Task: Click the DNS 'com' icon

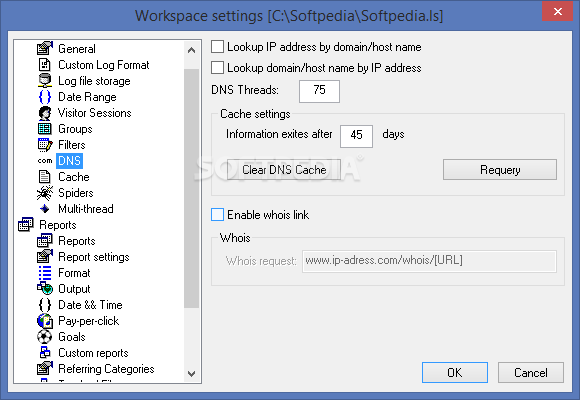Action: pyautogui.click(x=45, y=161)
